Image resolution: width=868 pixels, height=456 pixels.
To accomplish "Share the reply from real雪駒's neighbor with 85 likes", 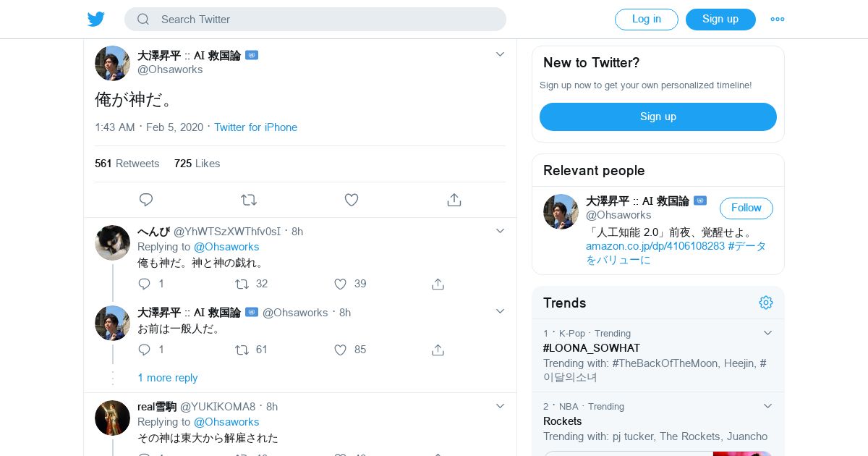I will coord(438,350).
